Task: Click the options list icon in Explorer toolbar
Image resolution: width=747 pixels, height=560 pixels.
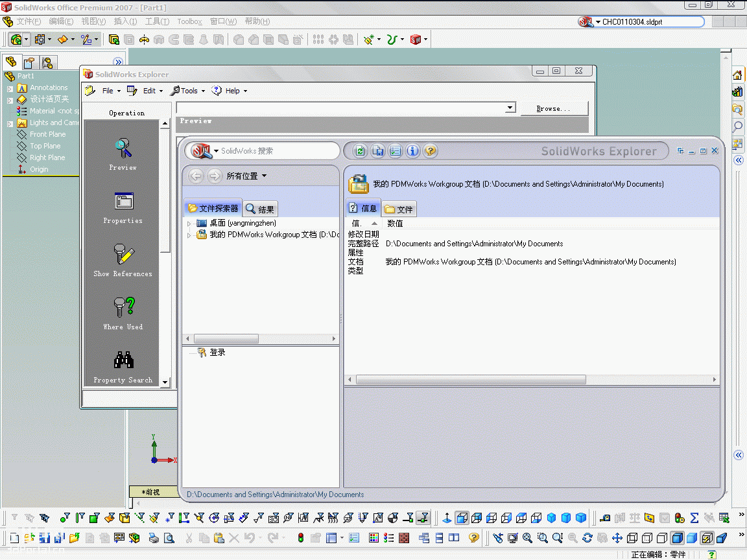Action: pyautogui.click(x=396, y=152)
